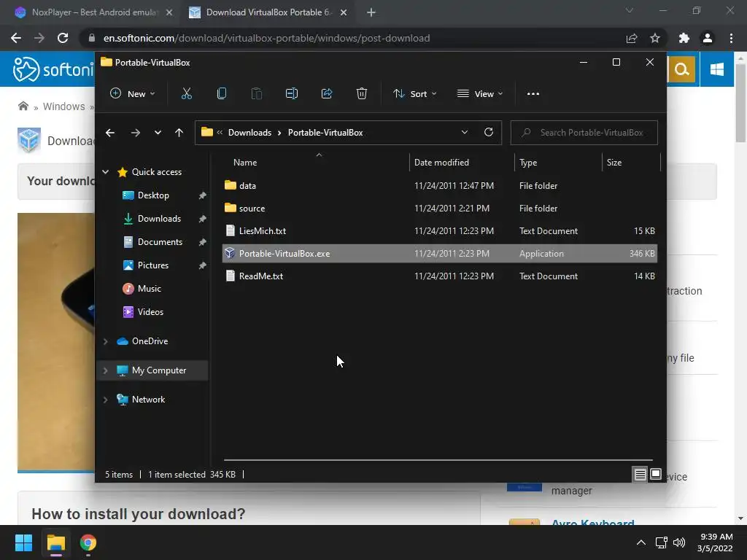Screen dimensions: 747x560
Task: Click File Explorer taskbar icon
Action: point(55,542)
